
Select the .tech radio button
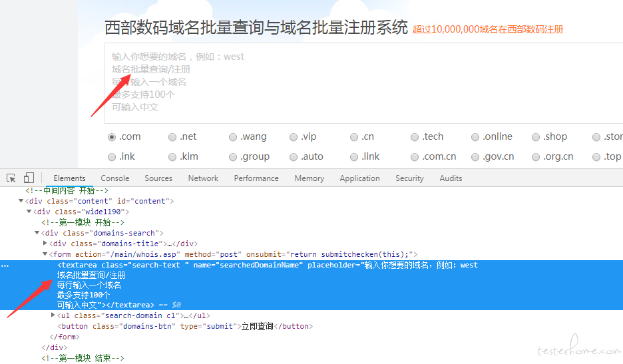pyautogui.click(x=415, y=137)
